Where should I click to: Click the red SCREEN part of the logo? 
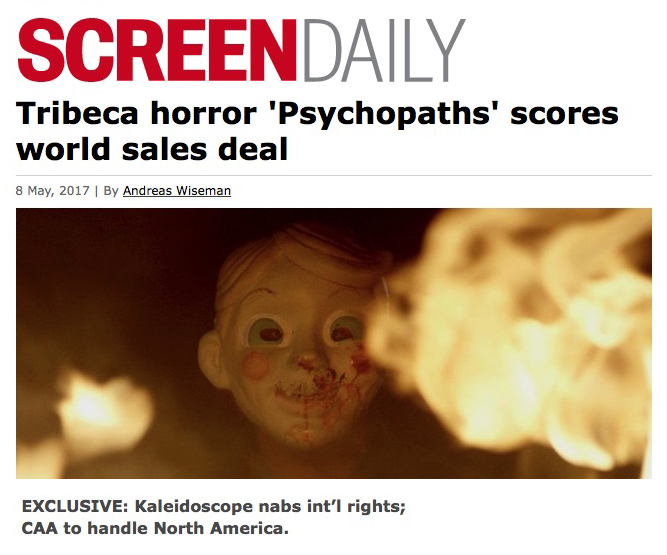coord(157,50)
